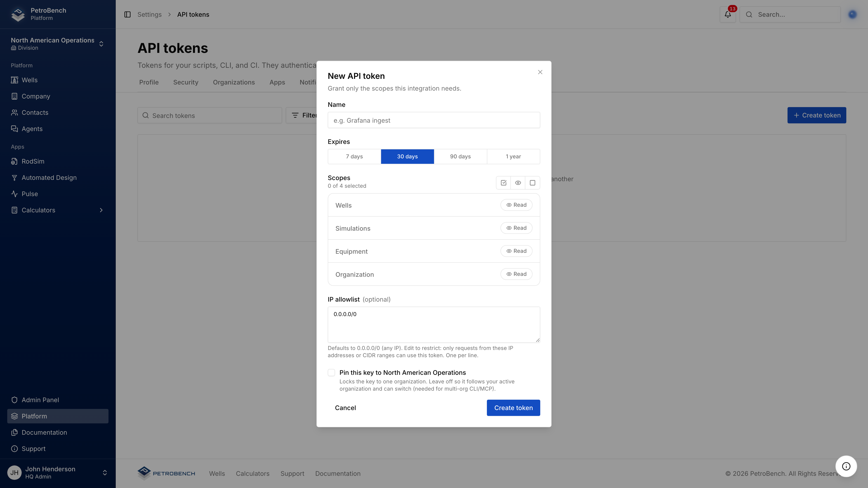Open the floating info help button
This screenshot has width=868, height=488.
(x=846, y=466)
